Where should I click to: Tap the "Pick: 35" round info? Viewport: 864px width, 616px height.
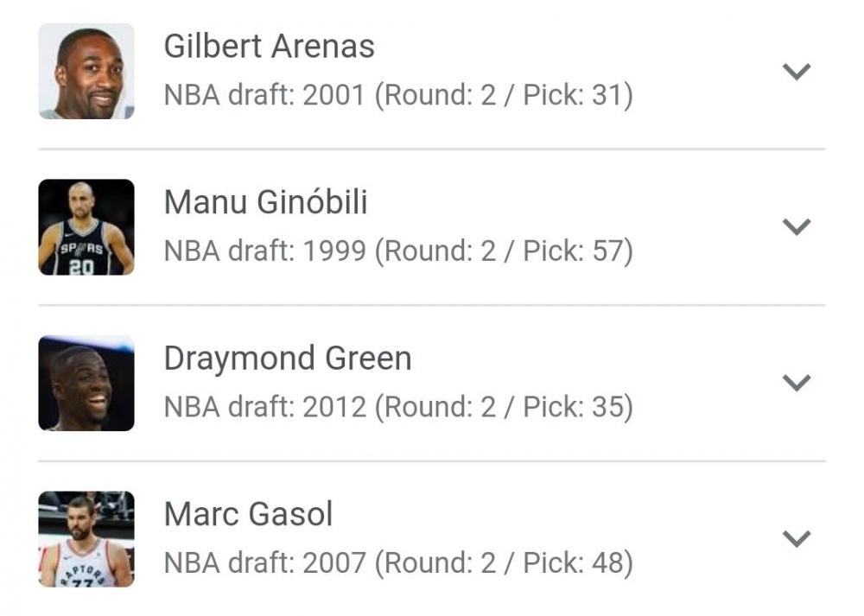pos(577,407)
